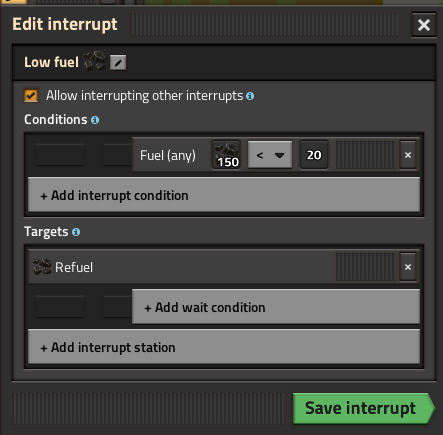Click the fuel threshold value 20
Screen dimensions: 443x435
pos(314,155)
